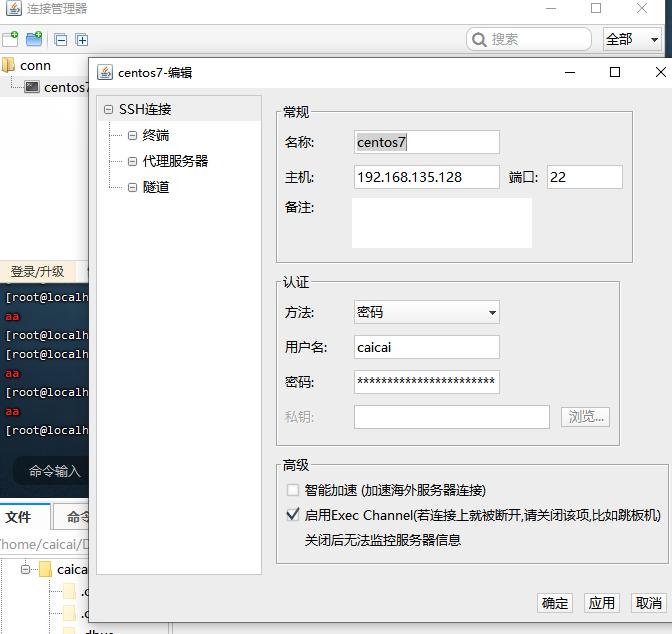Edit the 名称 field containing centos7
Viewport: 672px width, 634px height.
(x=427, y=142)
